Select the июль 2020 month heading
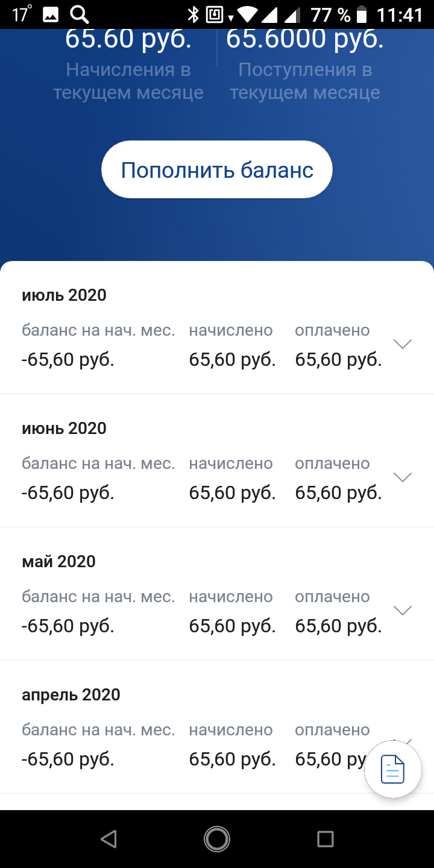 coord(64,295)
